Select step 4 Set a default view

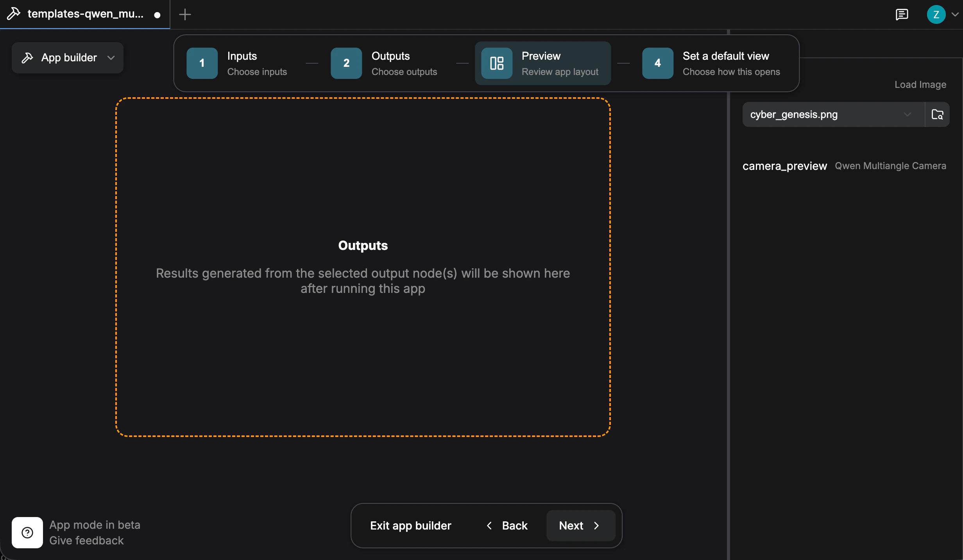coord(657,63)
